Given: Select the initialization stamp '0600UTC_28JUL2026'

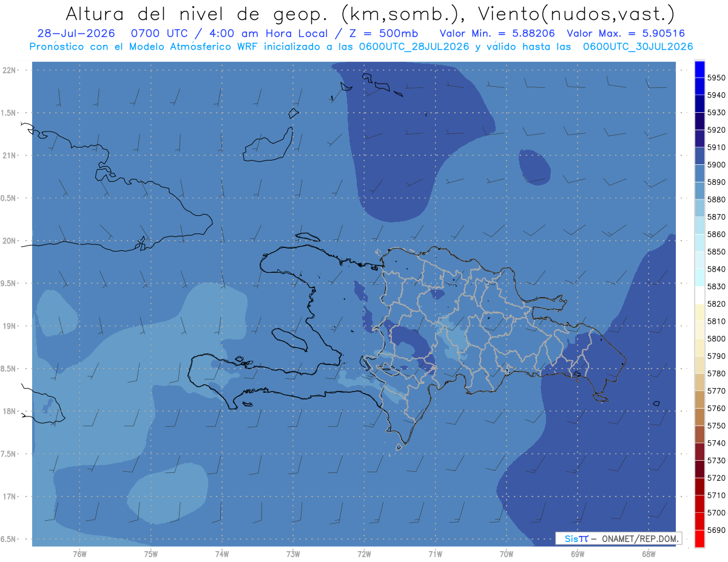Looking at the screenshot, I should coord(414,46).
